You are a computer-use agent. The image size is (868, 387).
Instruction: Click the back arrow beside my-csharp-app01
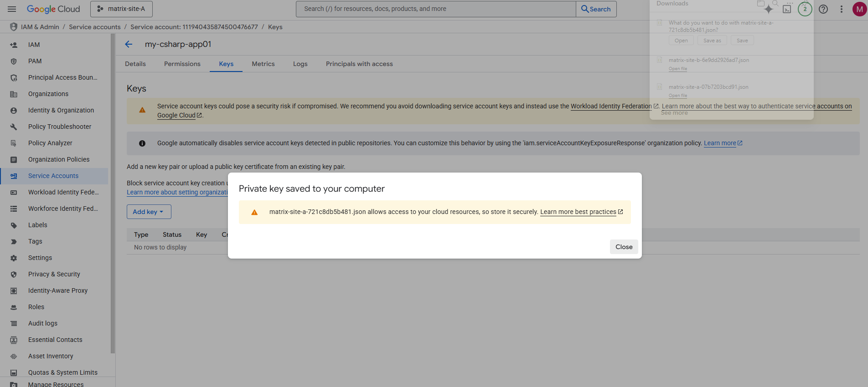pyautogui.click(x=129, y=44)
